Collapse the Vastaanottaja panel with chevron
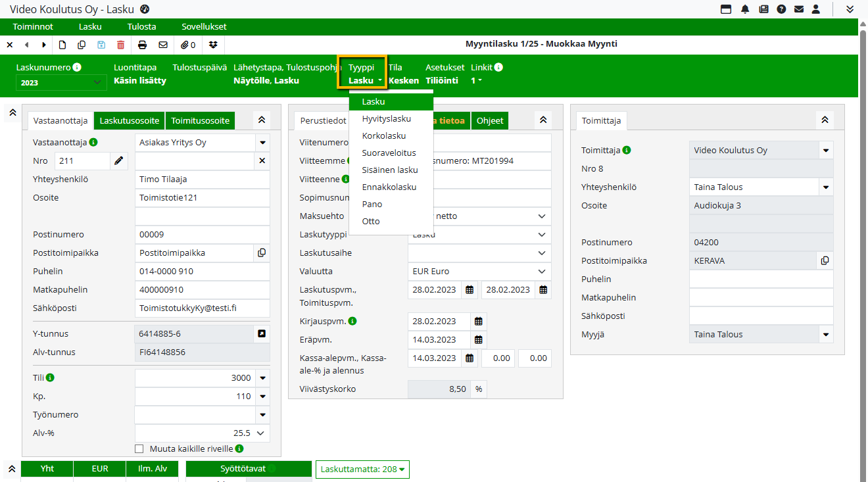Image resolution: width=868 pixels, height=482 pixels. tap(261, 120)
